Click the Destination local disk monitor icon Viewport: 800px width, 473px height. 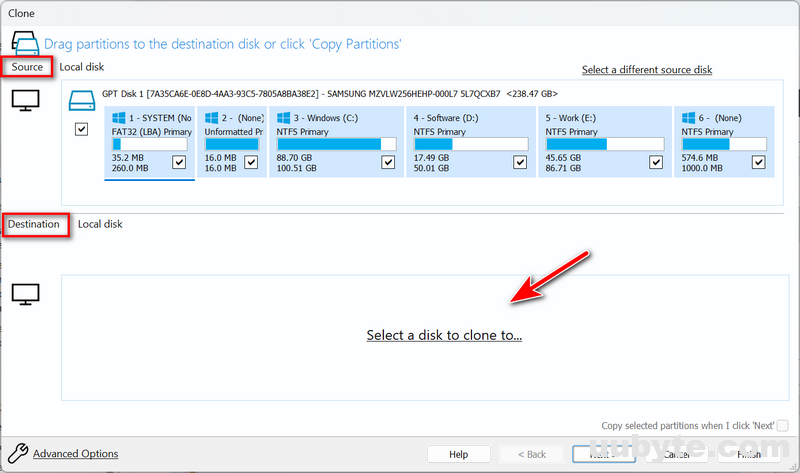pos(26,294)
